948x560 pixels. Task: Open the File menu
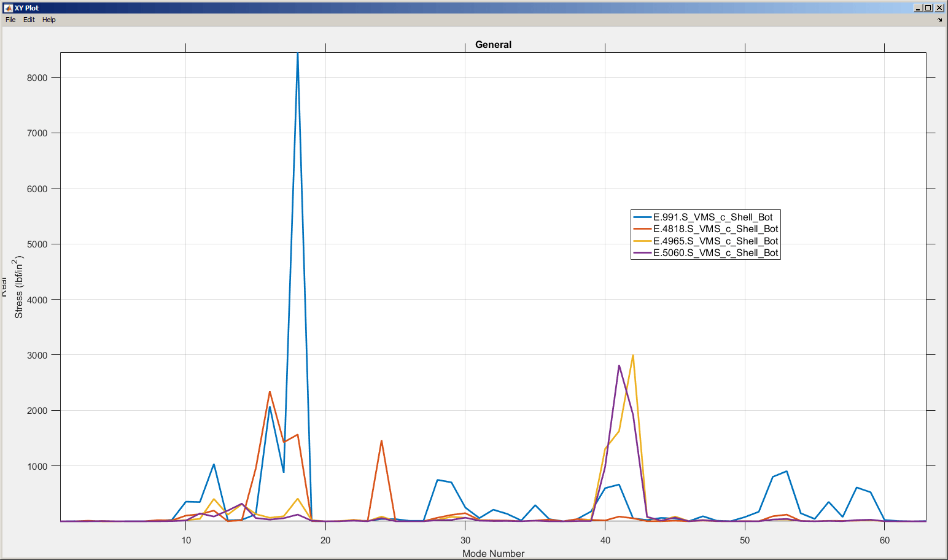tap(10, 20)
